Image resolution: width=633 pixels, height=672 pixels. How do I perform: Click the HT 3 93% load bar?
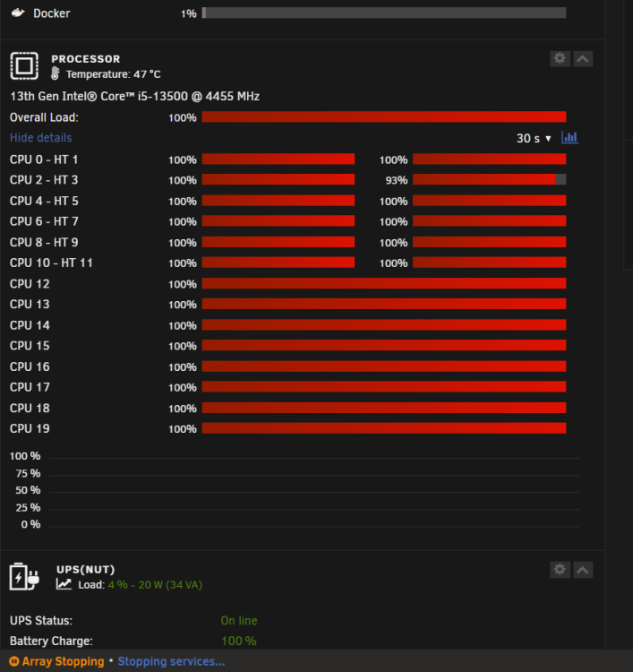pos(489,179)
